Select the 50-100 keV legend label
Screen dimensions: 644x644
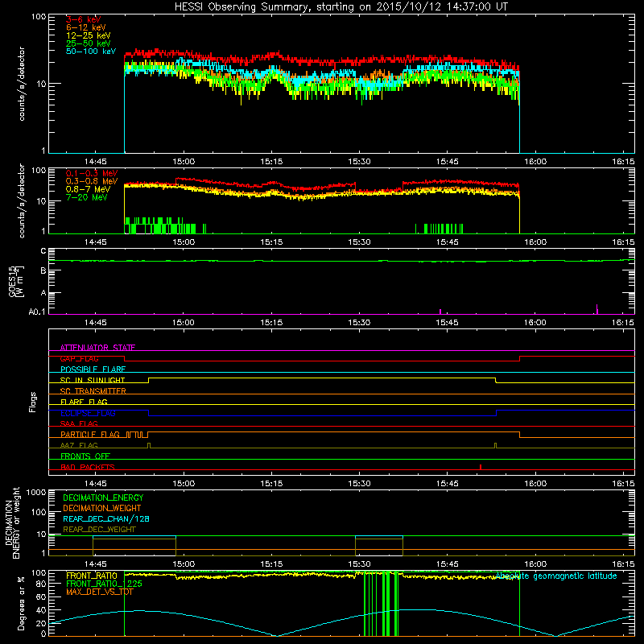click(x=91, y=52)
